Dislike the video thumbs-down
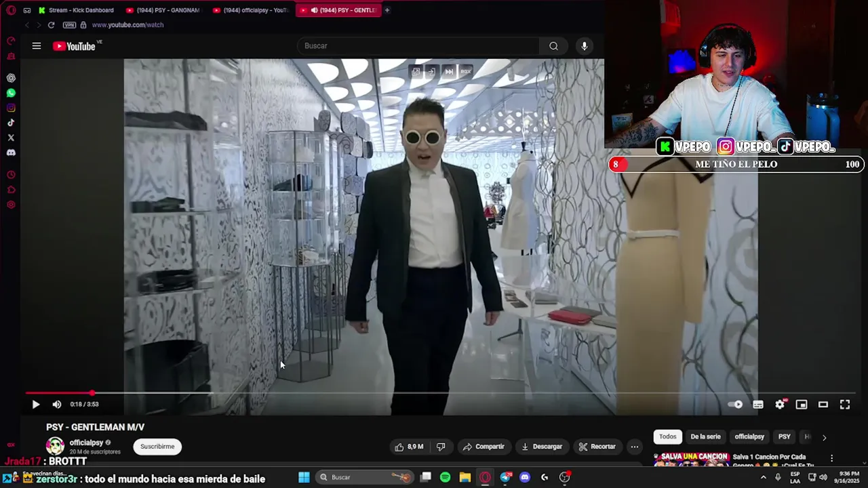The height and width of the screenshot is (488, 868). click(x=441, y=447)
